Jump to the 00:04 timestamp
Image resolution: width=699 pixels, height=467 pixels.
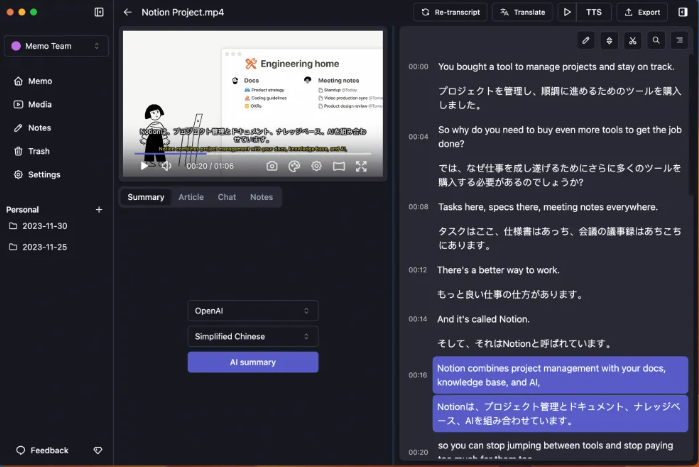click(x=418, y=137)
